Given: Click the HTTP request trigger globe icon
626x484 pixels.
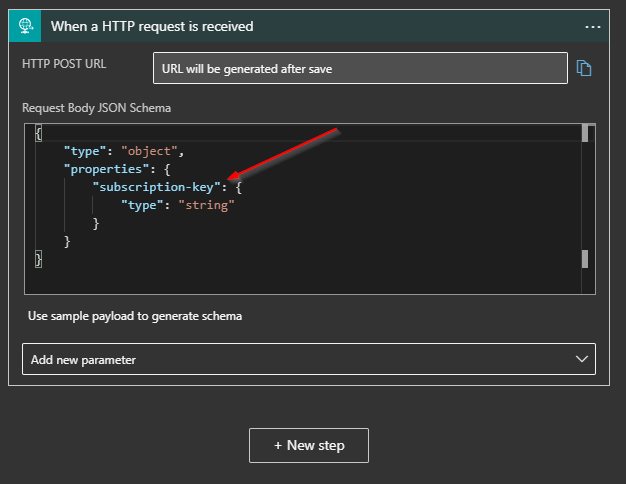Looking at the screenshot, I should pyautogui.click(x=24, y=26).
